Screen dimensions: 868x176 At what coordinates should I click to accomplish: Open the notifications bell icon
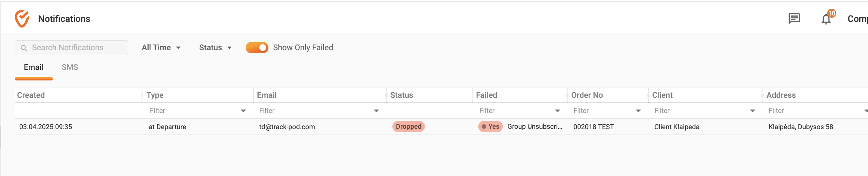(x=826, y=19)
